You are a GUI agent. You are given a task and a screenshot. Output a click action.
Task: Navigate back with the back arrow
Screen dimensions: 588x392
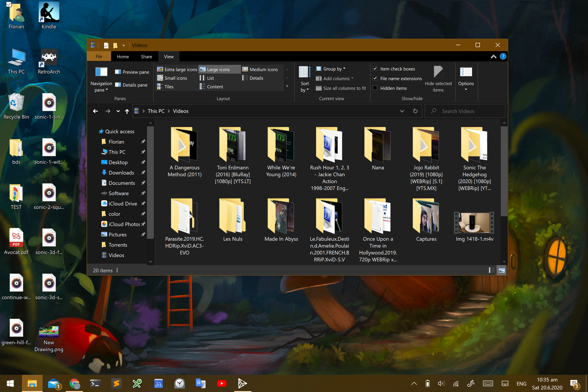click(x=95, y=111)
